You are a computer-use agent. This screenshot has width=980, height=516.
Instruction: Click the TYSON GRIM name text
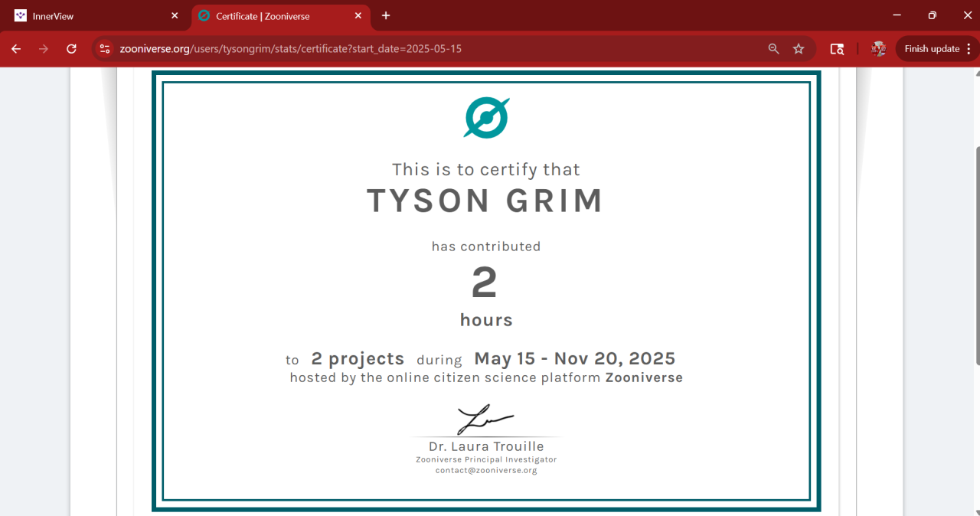tap(485, 201)
